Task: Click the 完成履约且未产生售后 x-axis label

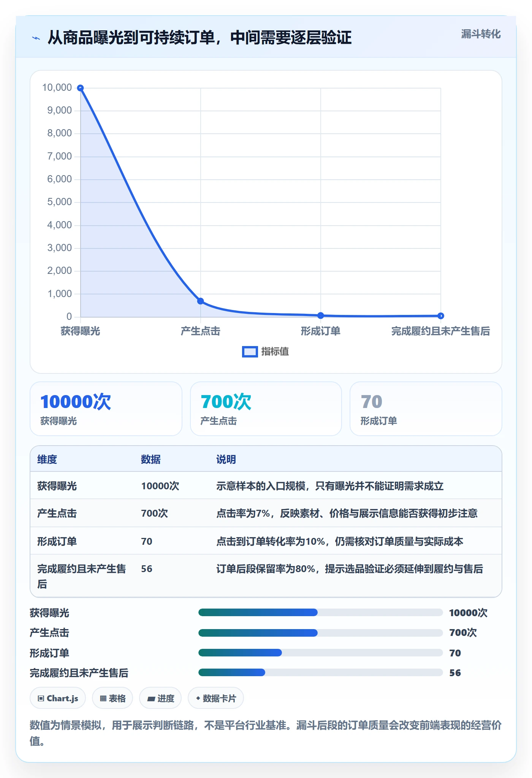Action: coord(441,331)
